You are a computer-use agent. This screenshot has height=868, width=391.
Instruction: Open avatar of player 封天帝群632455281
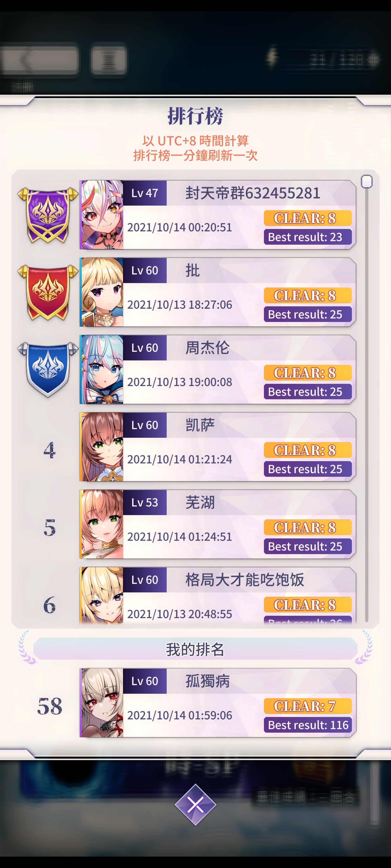(x=102, y=215)
